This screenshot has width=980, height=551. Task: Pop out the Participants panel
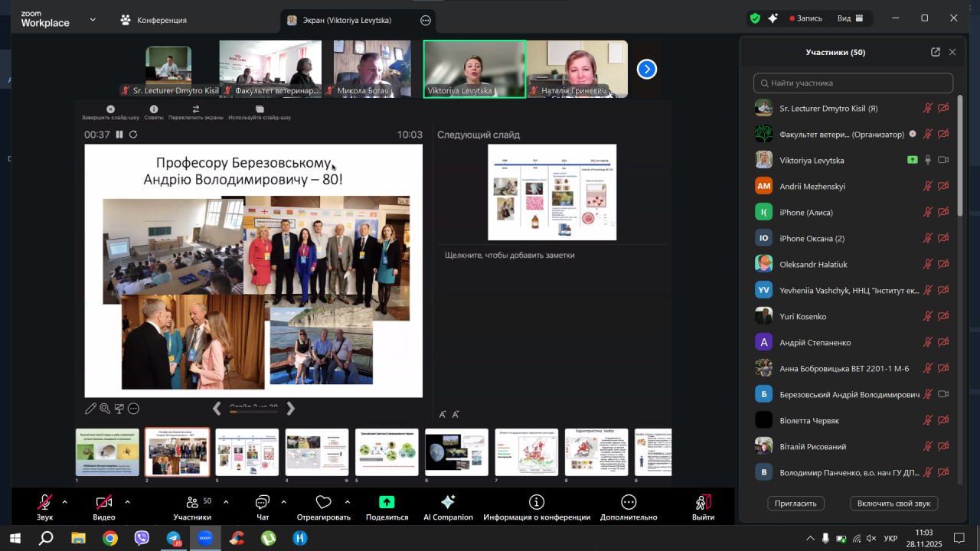935,52
